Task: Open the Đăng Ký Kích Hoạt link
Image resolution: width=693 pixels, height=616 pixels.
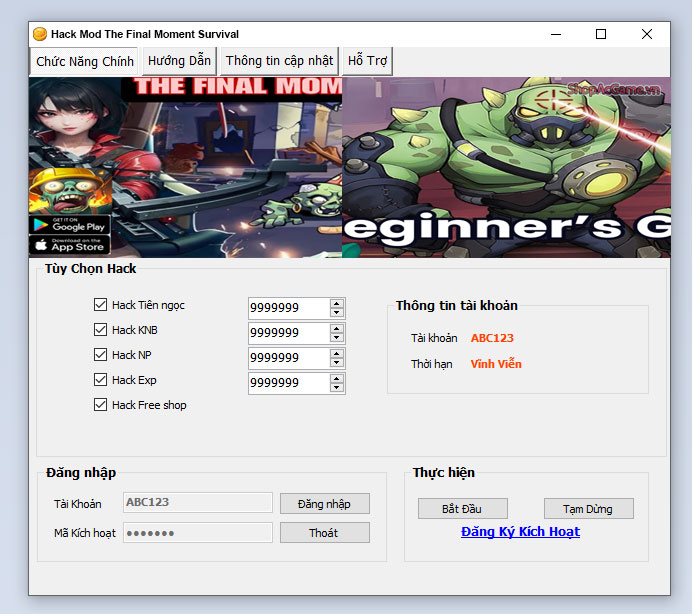Action: pos(520,532)
